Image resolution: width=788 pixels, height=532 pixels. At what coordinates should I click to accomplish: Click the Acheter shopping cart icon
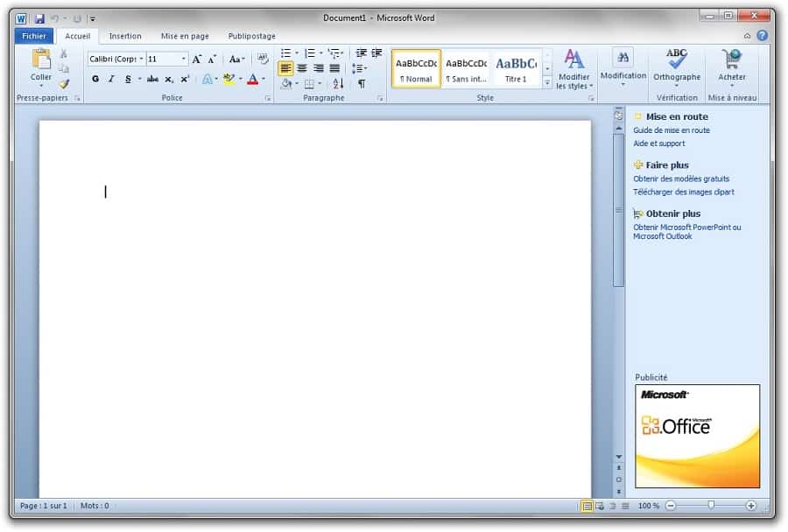click(732, 59)
